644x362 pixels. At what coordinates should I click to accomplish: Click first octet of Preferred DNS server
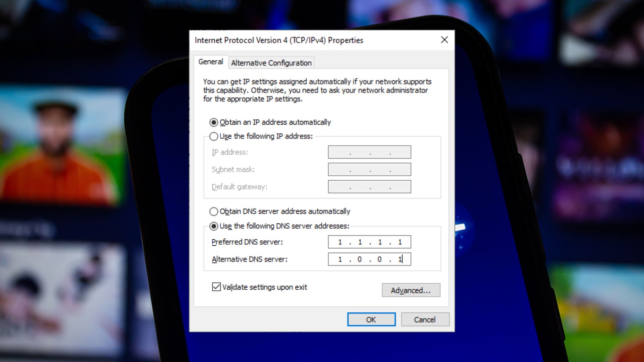coord(340,242)
